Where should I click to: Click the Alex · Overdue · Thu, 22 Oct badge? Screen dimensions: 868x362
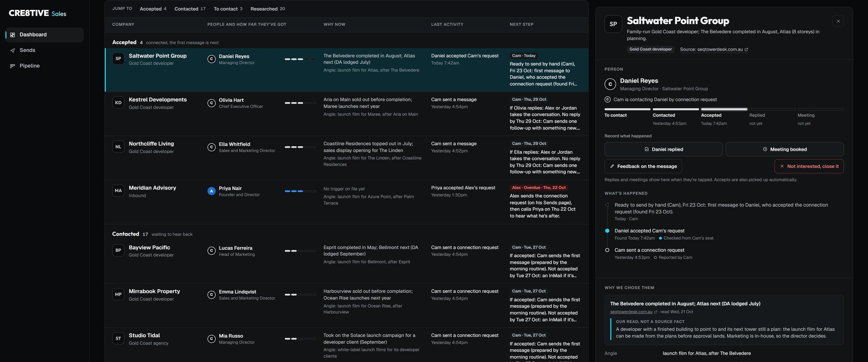click(539, 188)
